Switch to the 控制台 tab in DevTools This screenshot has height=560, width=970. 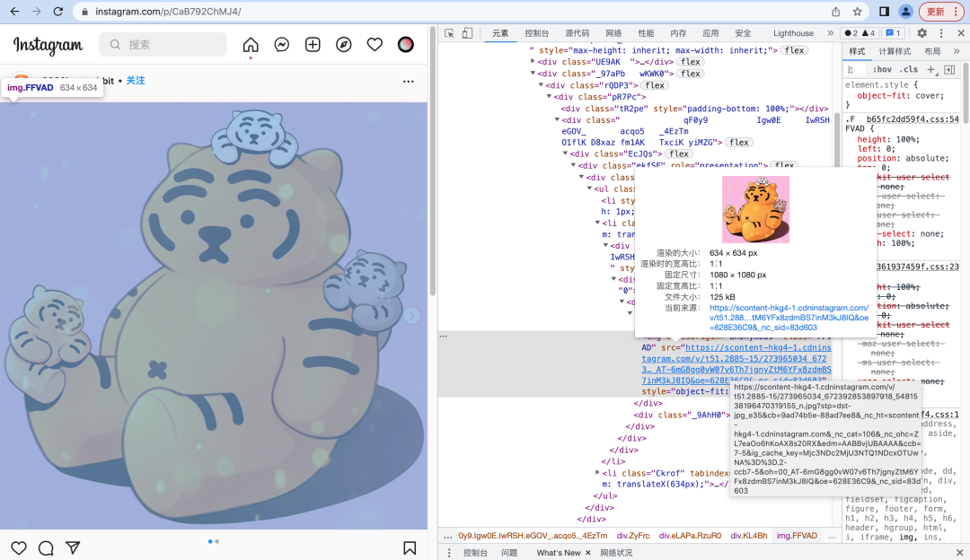click(537, 33)
